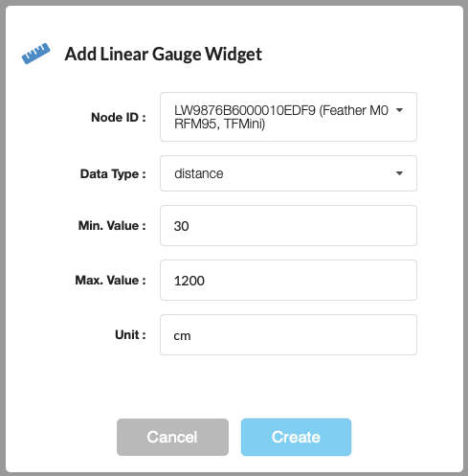Focus the Unit field showing cm
The height and width of the screenshot is (476, 468).
pyautogui.click(x=288, y=335)
